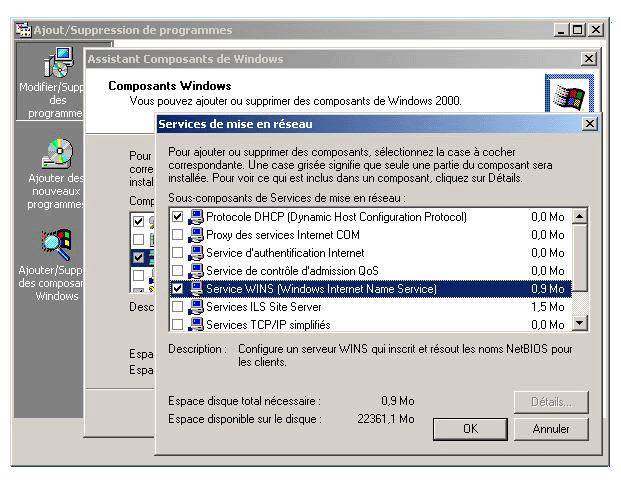Check Proxy des services Internet COM
This screenshot has width=621, height=487.
pyautogui.click(x=177, y=235)
